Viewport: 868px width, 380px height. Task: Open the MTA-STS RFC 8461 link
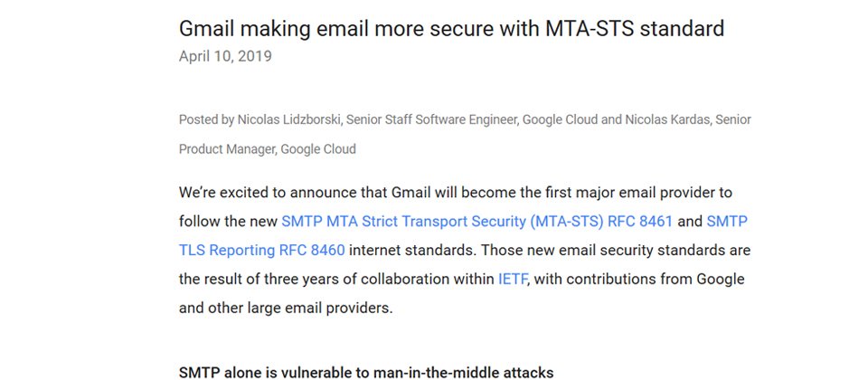coord(477,222)
